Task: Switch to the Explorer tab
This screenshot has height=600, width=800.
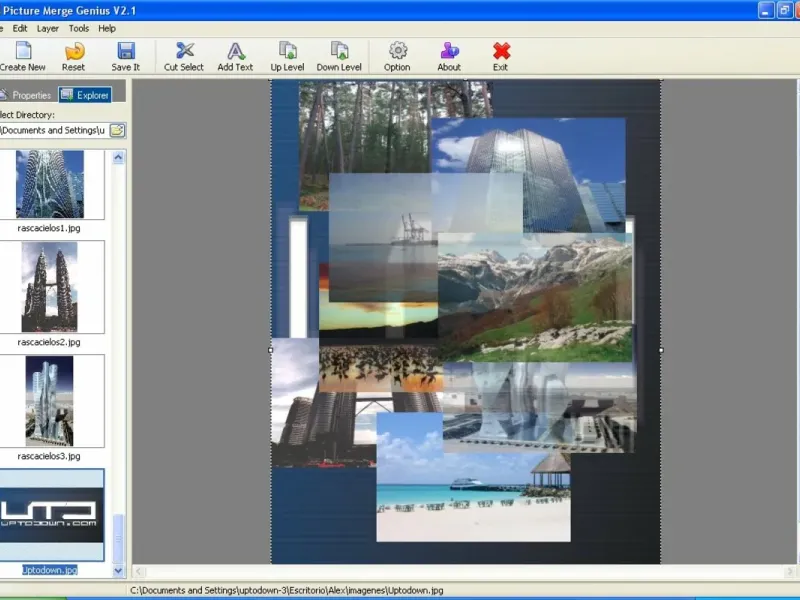Action: pyautogui.click(x=85, y=95)
